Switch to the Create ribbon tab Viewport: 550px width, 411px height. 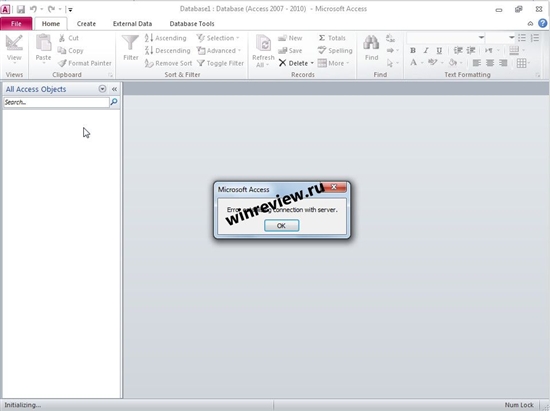pos(86,23)
